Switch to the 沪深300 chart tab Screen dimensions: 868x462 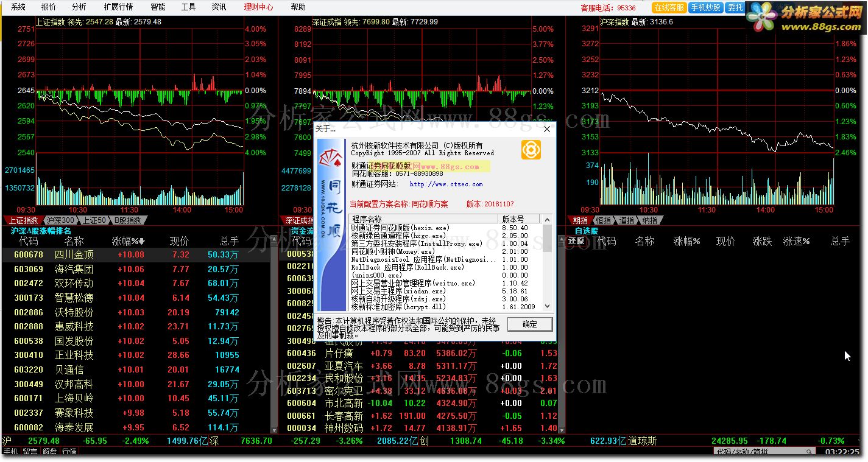click(x=61, y=220)
